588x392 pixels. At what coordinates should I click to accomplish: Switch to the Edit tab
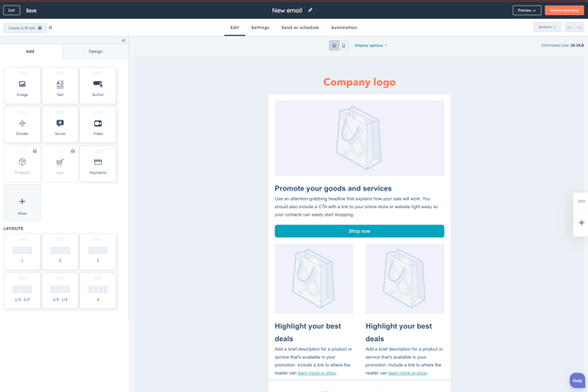[235, 27]
